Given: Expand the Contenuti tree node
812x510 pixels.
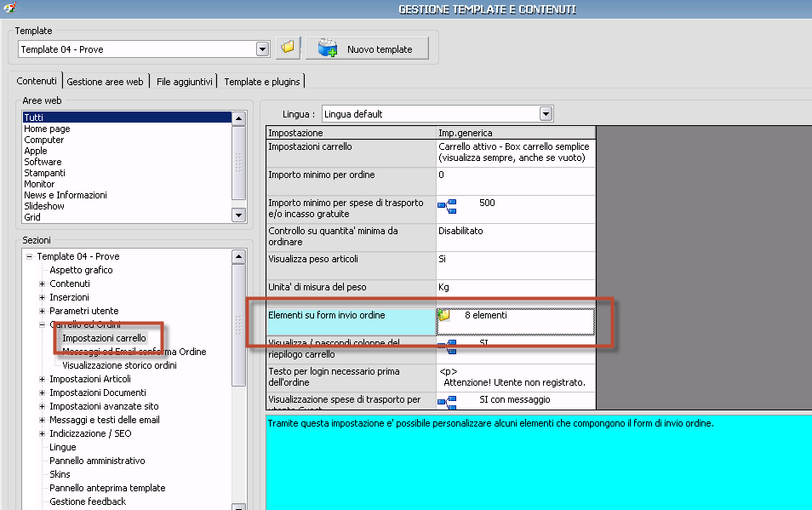Looking at the screenshot, I should click(x=42, y=284).
